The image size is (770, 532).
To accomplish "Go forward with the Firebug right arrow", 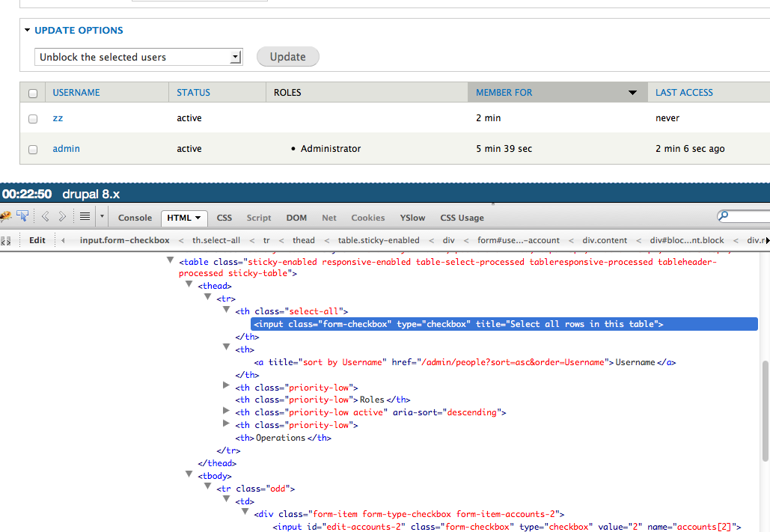I will click(62, 216).
